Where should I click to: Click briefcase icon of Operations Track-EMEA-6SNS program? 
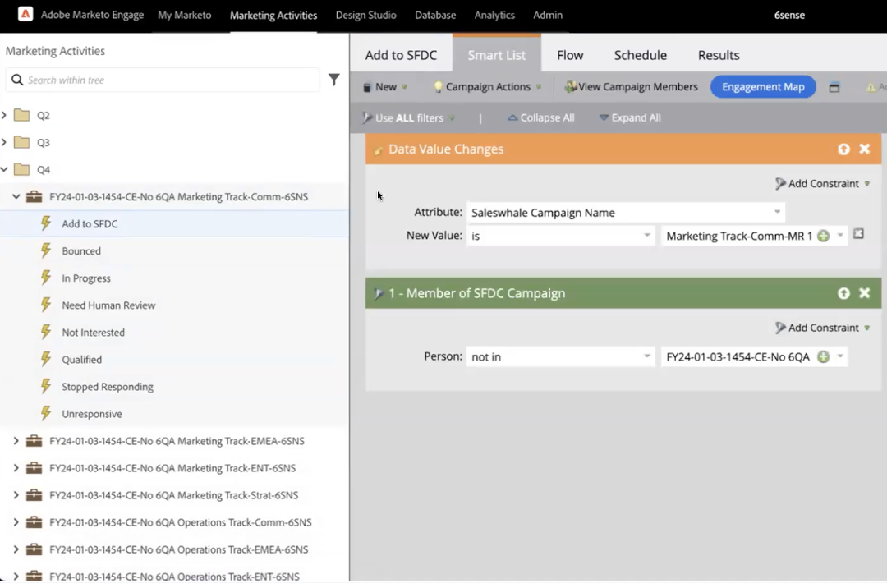pos(34,549)
